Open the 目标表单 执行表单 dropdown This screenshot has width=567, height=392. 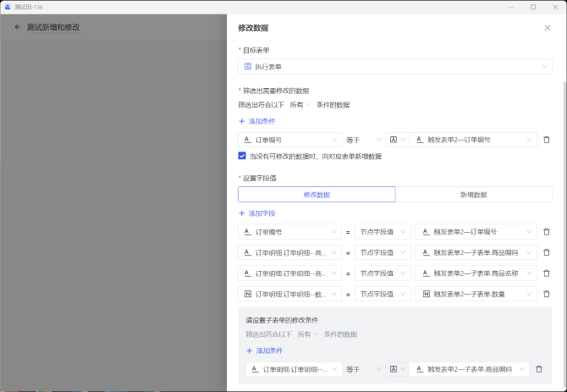point(395,66)
